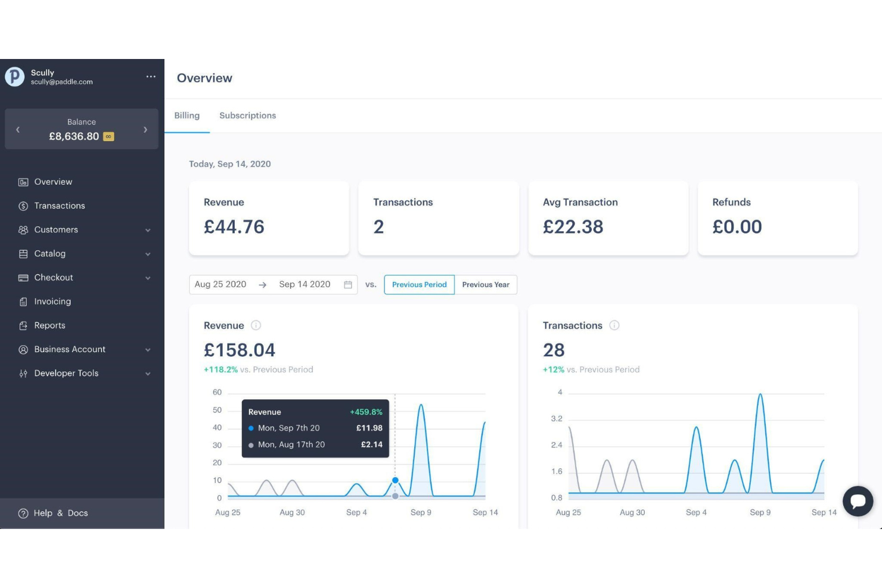Click the +12% vs. Previous Period text

coord(591,370)
